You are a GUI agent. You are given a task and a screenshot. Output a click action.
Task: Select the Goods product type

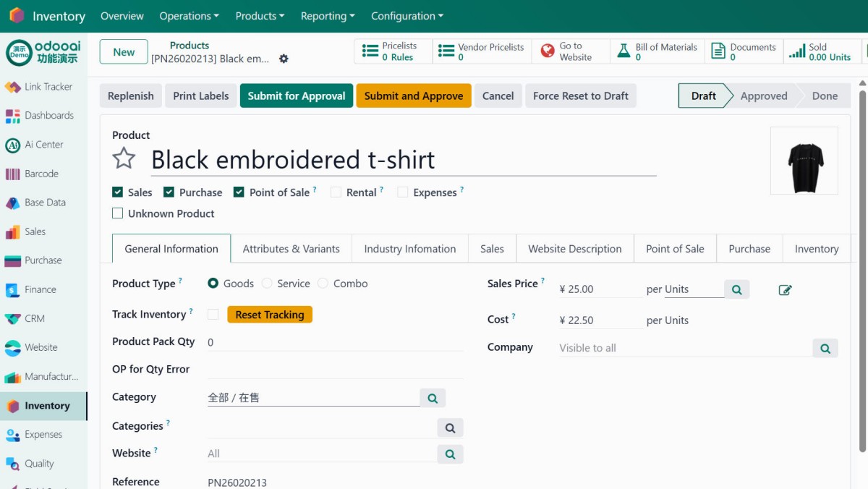pos(213,284)
